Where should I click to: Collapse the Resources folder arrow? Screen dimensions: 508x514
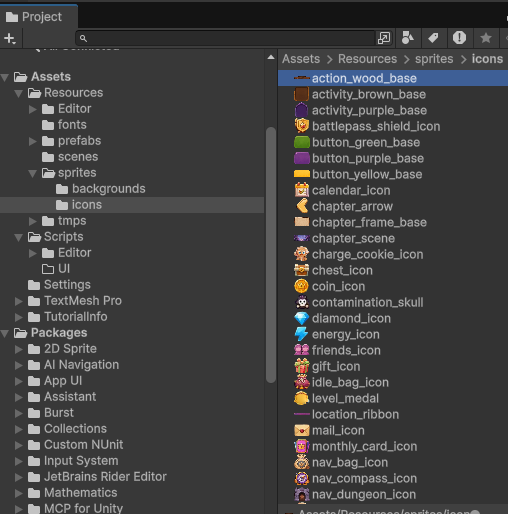[x=19, y=93]
